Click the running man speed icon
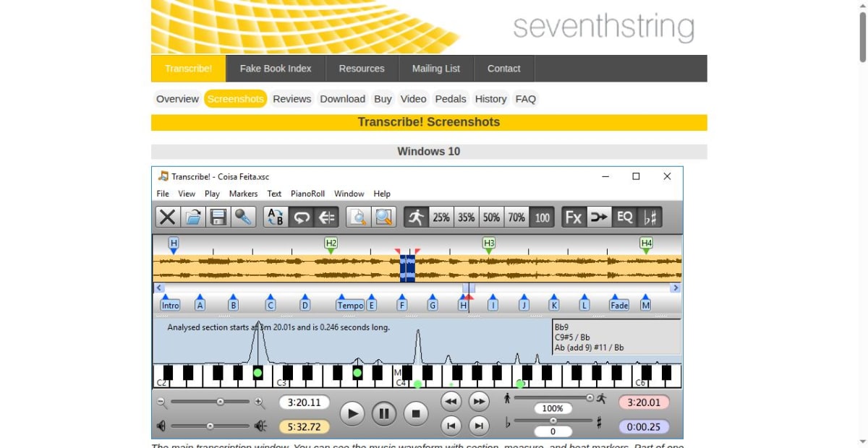This screenshot has height=448, width=868. click(416, 217)
